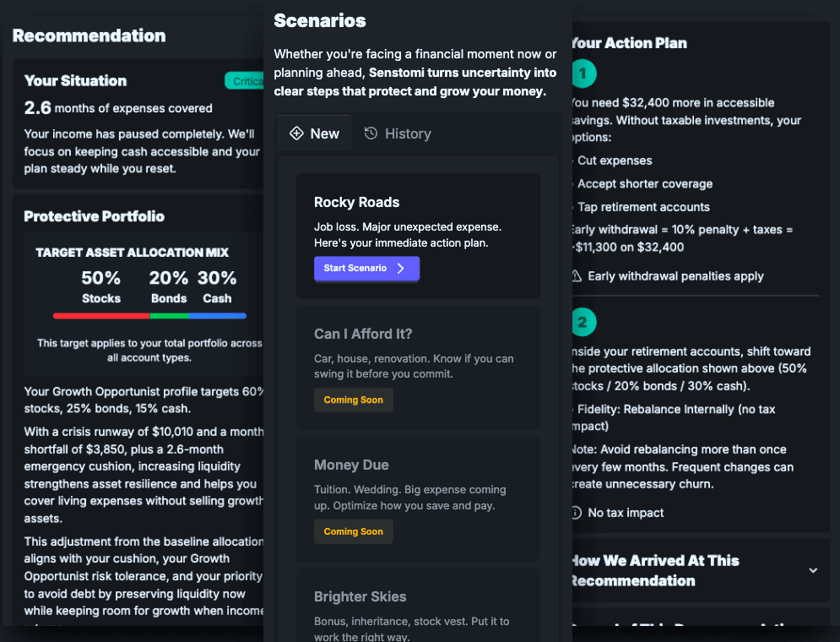Click the blue Cash segment of allocation bar
Image resolution: width=840 pixels, height=642 pixels.
click(x=217, y=316)
